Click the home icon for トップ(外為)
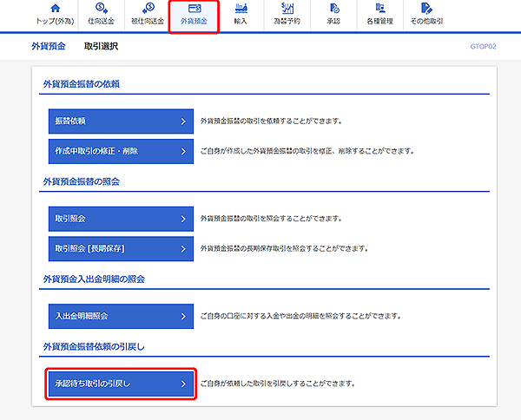Image resolution: width=521 pixels, height=420 pixels. coord(56,8)
